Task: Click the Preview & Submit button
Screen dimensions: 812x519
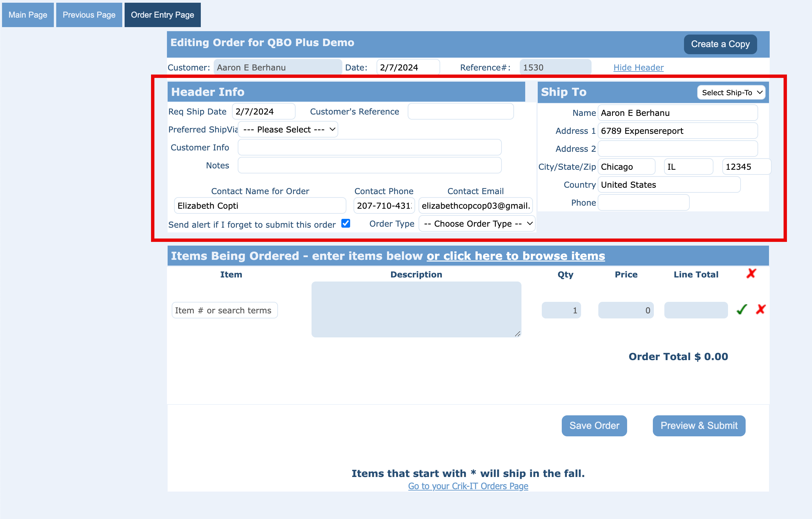Action: coord(699,425)
